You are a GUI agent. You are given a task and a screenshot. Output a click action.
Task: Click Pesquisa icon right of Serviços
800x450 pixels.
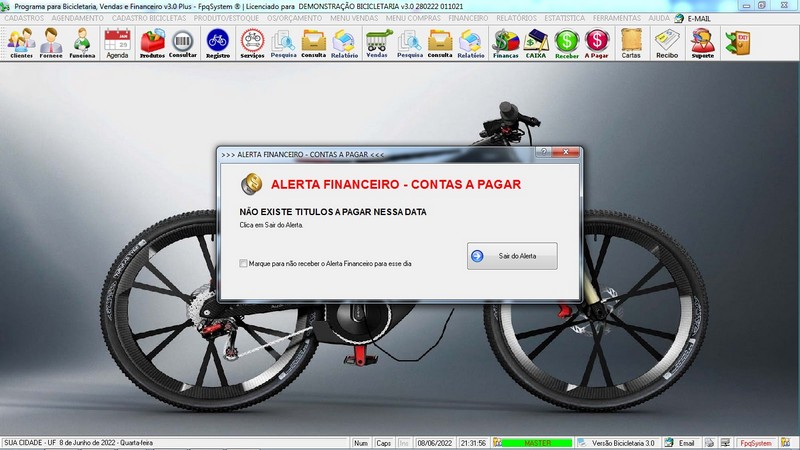283,43
